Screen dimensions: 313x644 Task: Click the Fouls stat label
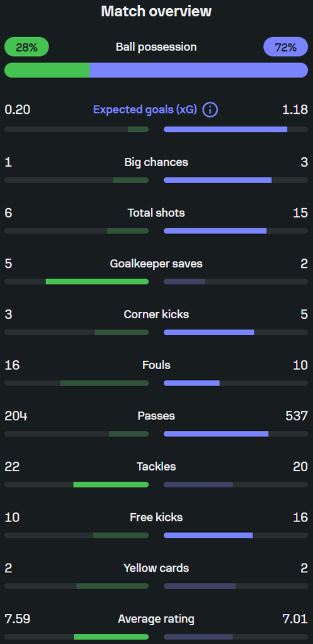click(x=156, y=365)
